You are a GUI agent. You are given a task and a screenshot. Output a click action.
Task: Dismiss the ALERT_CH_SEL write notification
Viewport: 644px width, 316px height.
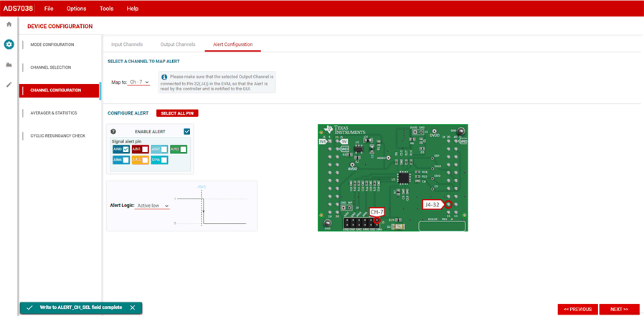132,307
